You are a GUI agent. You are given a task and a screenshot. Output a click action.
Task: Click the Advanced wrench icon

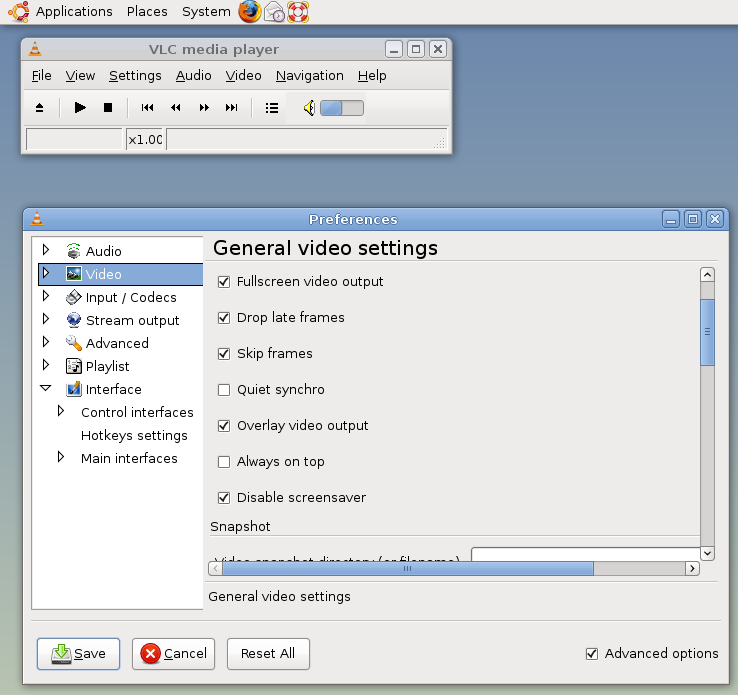tap(73, 343)
